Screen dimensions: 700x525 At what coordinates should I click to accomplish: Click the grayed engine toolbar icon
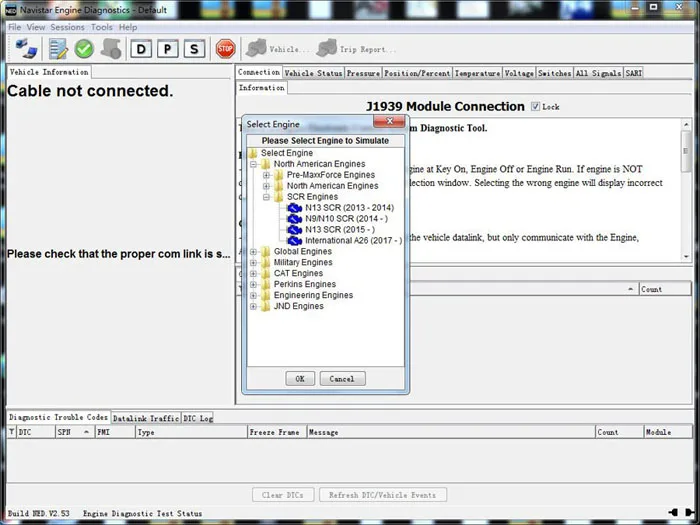(x=111, y=49)
